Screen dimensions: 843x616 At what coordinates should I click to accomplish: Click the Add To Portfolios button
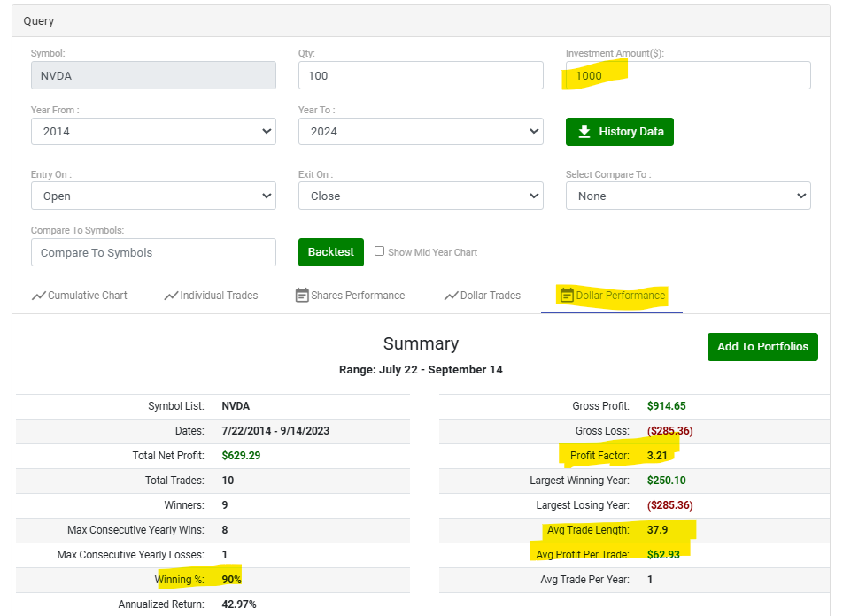762,347
